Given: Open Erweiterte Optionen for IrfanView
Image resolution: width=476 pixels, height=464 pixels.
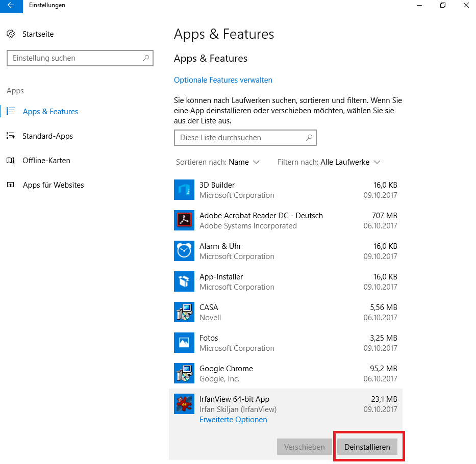Looking at the screenshot, I should point(233,420).
